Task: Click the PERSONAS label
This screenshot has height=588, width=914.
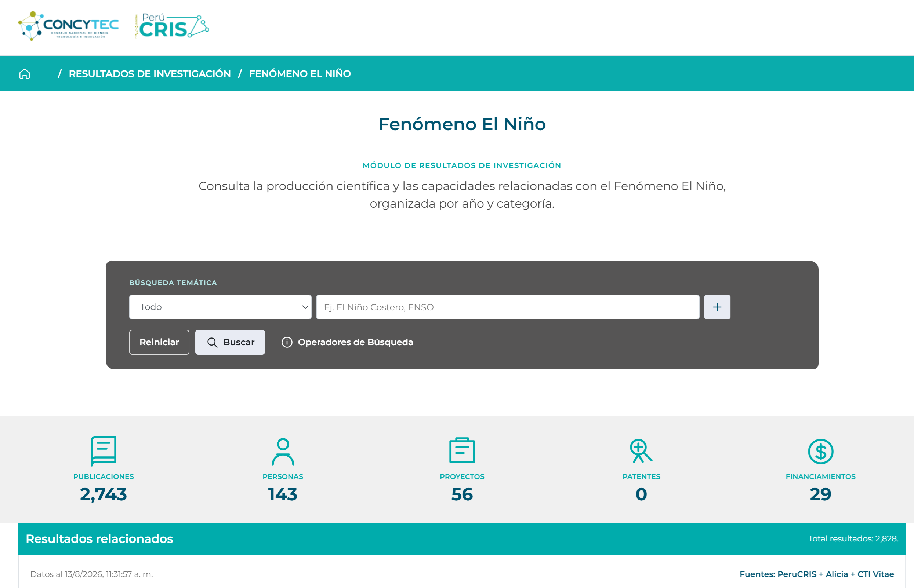Action: click(283, 476)
